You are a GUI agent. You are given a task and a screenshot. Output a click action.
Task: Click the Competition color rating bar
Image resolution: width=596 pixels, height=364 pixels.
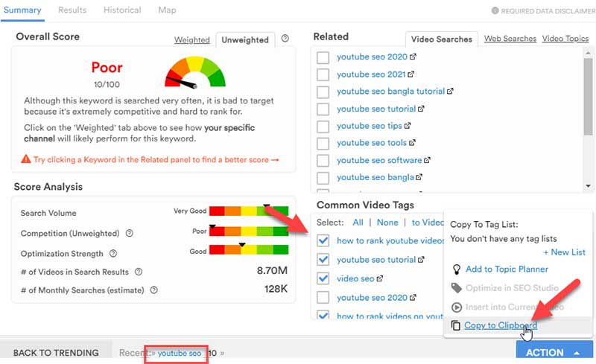[x=249, y=231]
